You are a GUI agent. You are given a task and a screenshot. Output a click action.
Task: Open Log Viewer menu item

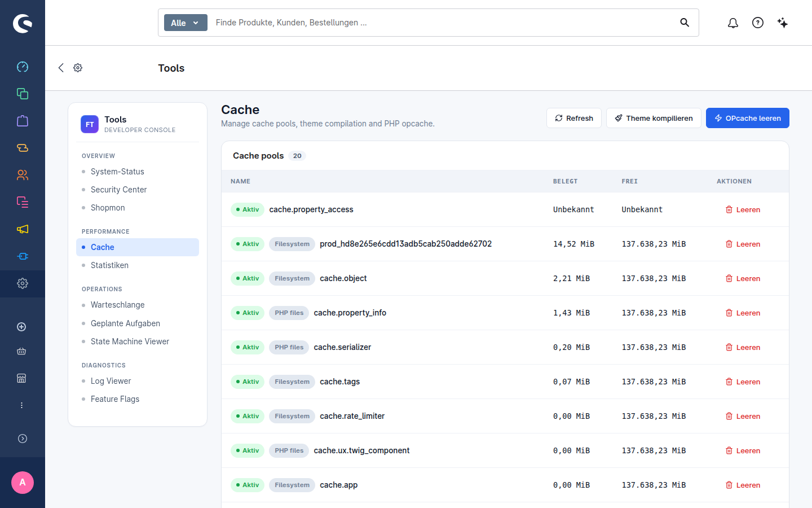(x=138, y=381)
